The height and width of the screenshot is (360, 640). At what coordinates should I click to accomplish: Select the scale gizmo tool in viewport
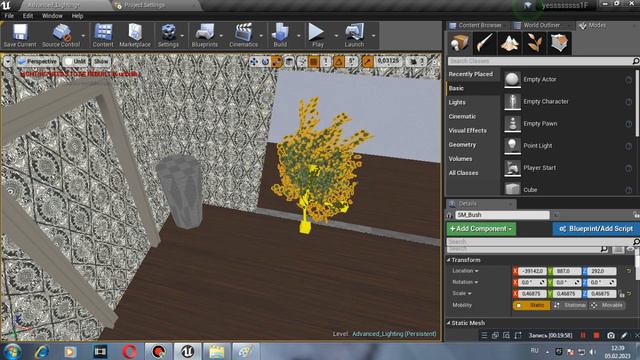(277, 62)
